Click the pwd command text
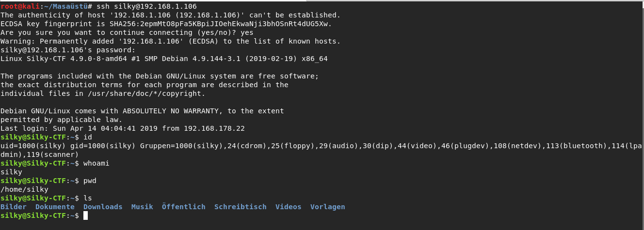Viewport: 644px width, 230px height. coord(90,181)
